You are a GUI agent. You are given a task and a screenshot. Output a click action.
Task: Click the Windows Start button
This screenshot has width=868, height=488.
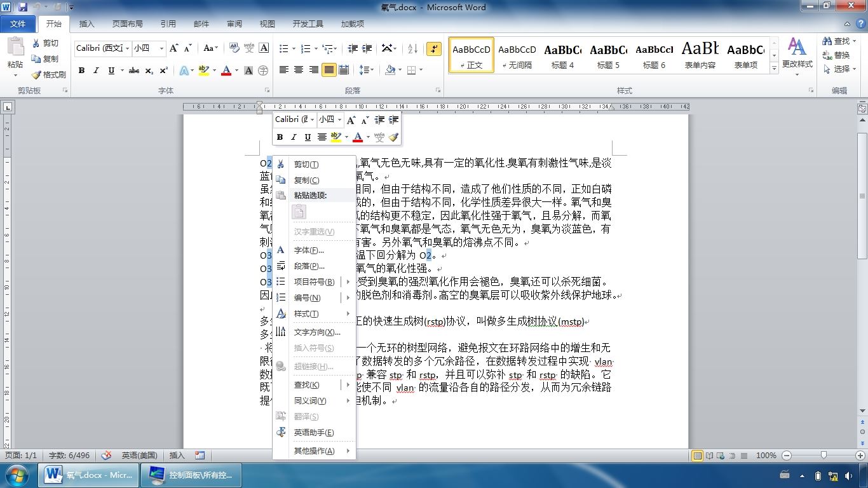pos(17,475)
